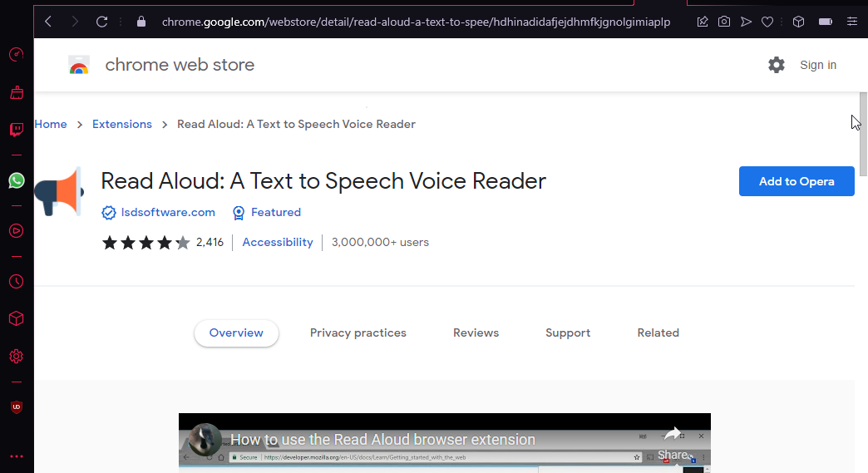Open WhatsApp in the sidebar
The width and height of the screenshot is (868, 473).
click(17, 180)
